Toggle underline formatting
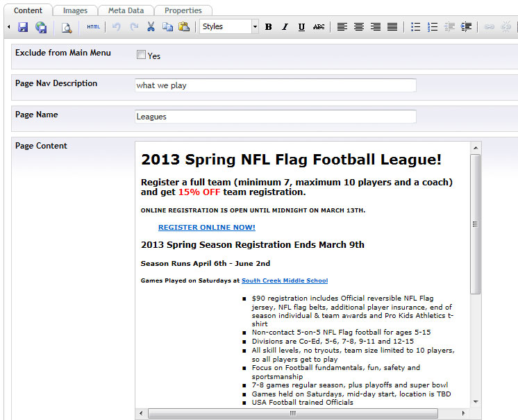518x420 pixels. 301,27
